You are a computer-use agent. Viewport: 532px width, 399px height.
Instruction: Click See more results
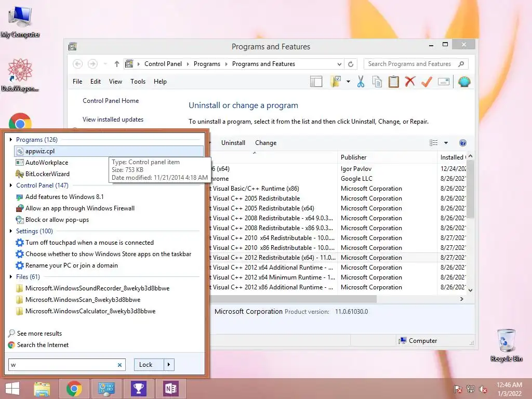click(x=39, y=334)
